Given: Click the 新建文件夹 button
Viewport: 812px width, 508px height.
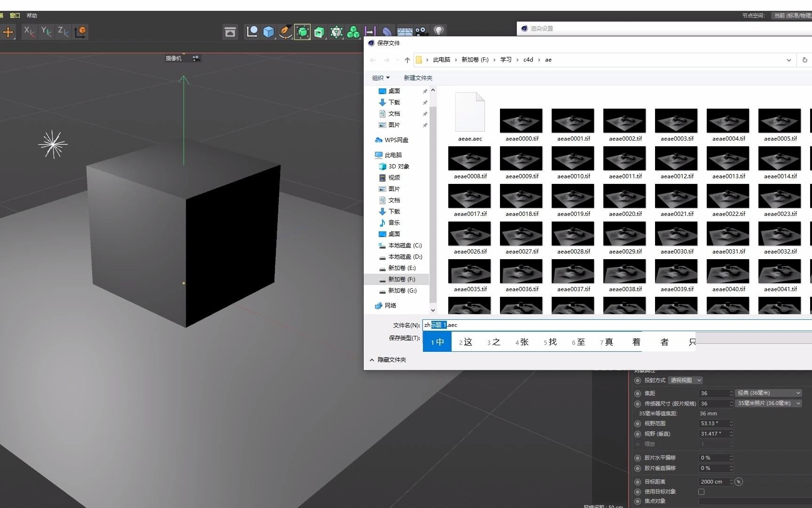Looking at the screenshot, I should [418, 78].
